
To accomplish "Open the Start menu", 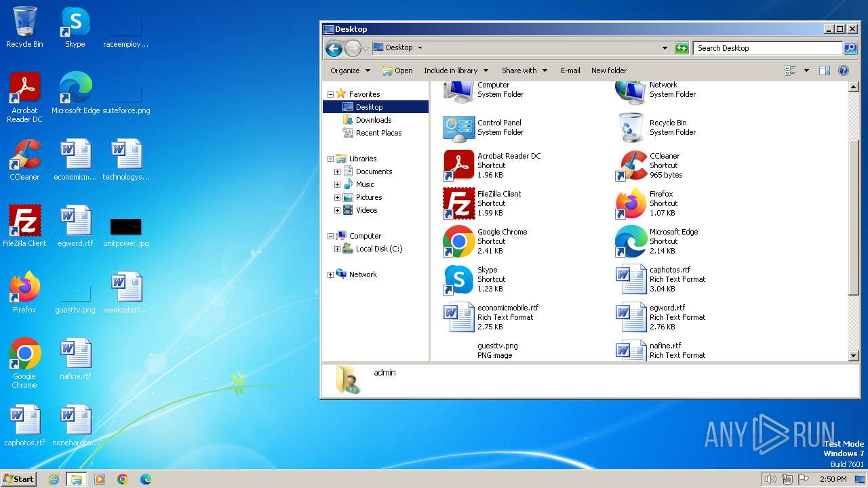I will [19, 479].
